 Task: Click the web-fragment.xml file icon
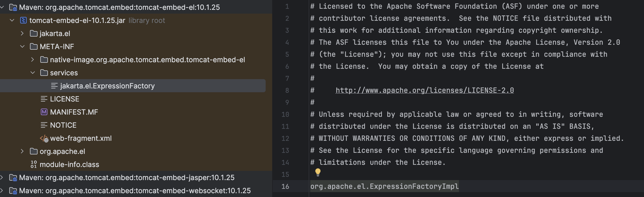[44, 139]
